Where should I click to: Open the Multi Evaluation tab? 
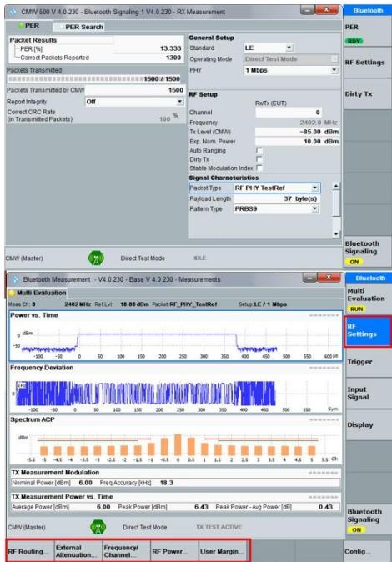click(x=38, y=293)
